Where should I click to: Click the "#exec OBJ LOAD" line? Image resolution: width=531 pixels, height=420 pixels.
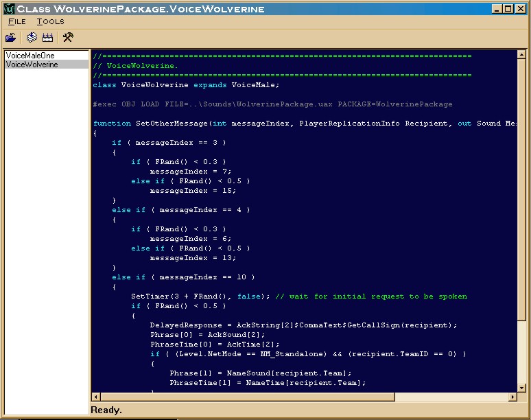tap(272, 104)
